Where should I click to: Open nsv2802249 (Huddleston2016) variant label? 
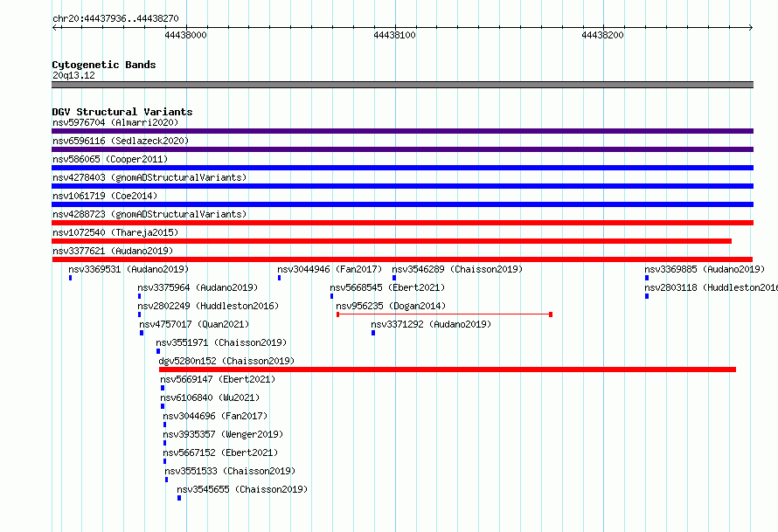click(x=208, y=306)
